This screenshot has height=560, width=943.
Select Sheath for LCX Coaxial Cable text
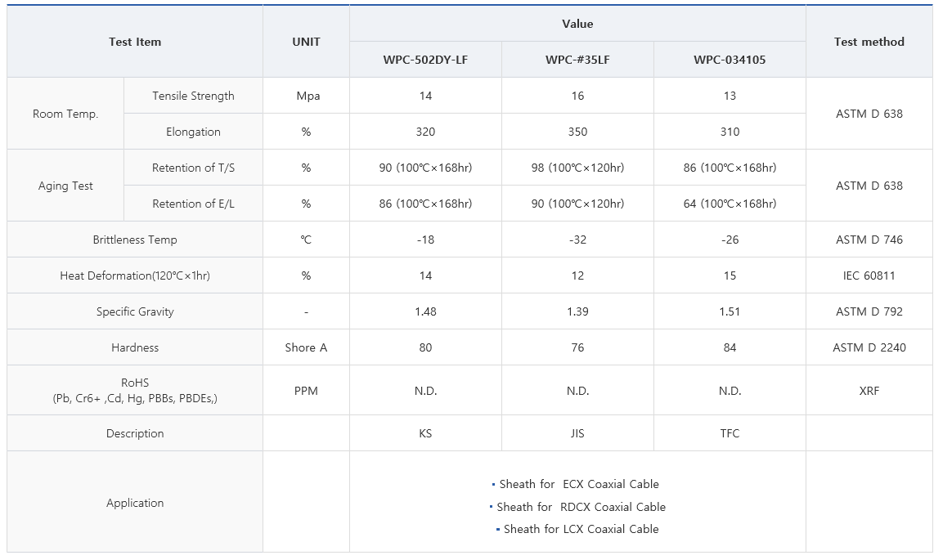(x=581, y=530)
